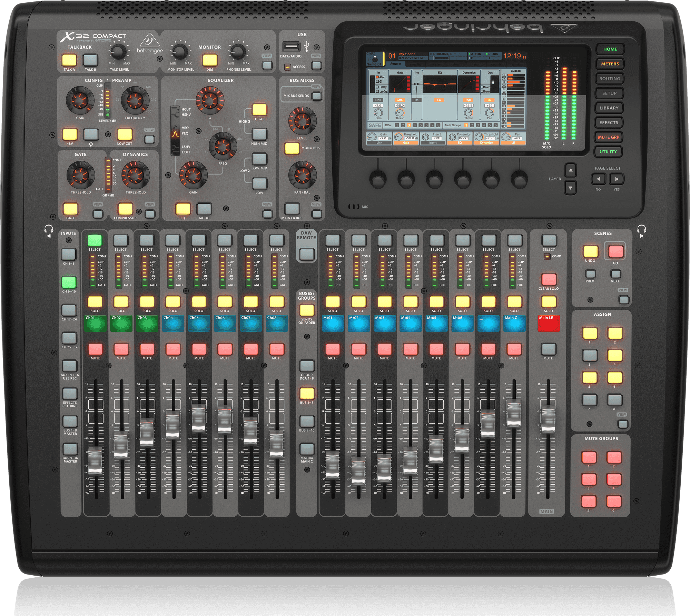Screen dimensions: 690x616
Task: Enable 48V phantom power button
Action: click(x=70, y=134)
